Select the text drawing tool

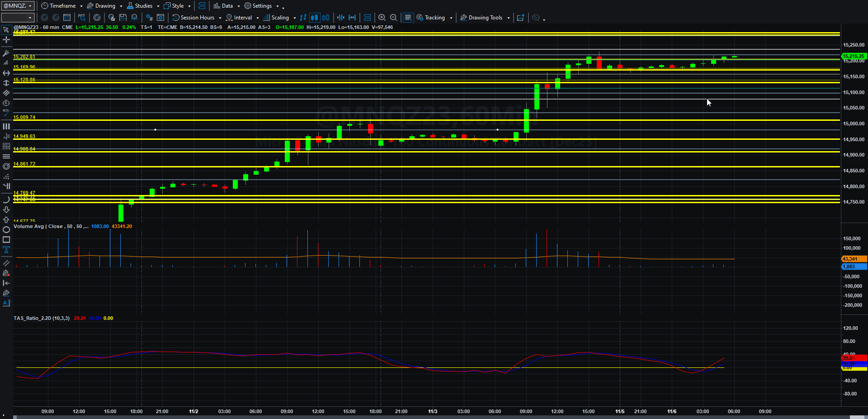click(6, 250)
